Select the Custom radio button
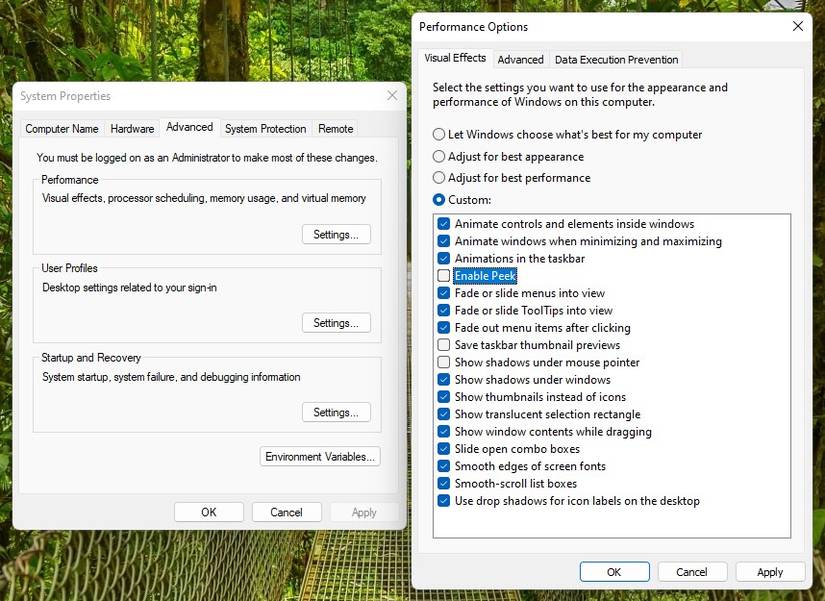Image resolution: width=825 pixels, height=601 pixels. tap(439, 200)
